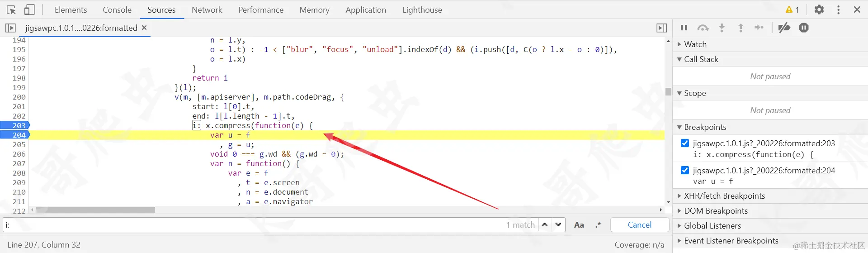Close the jigsawpc formatted file tab

[x=144, y=28]
